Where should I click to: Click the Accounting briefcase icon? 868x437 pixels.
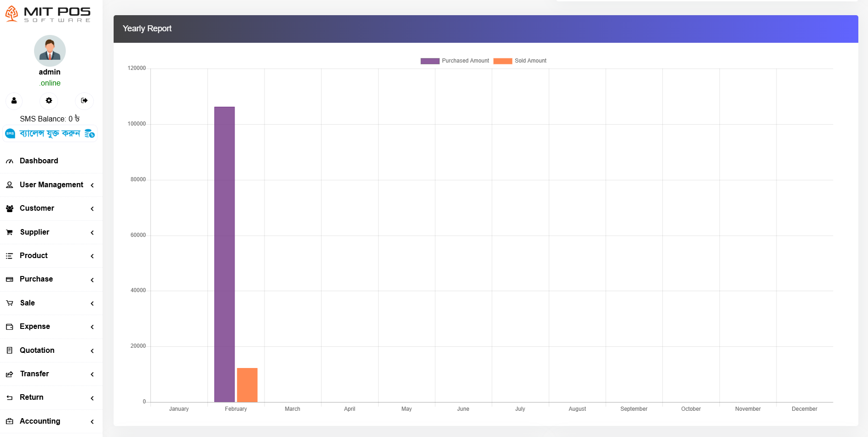click(9, 421)
